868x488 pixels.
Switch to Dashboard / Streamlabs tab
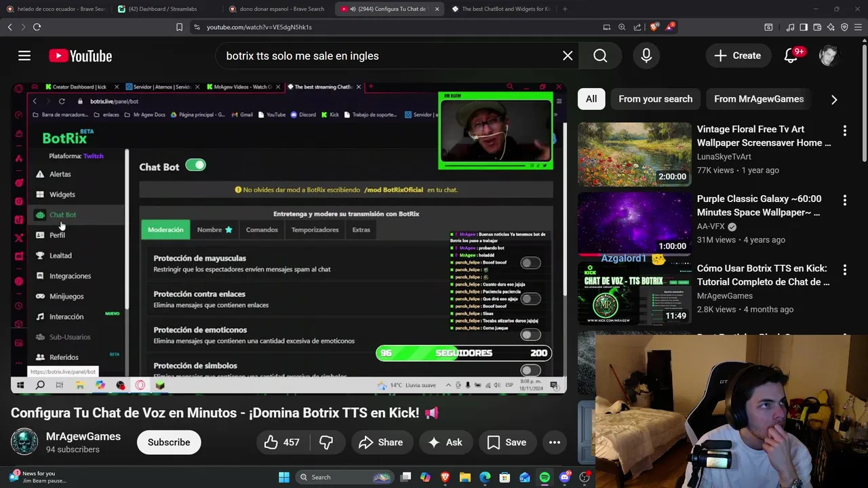(x=166, y=9)
